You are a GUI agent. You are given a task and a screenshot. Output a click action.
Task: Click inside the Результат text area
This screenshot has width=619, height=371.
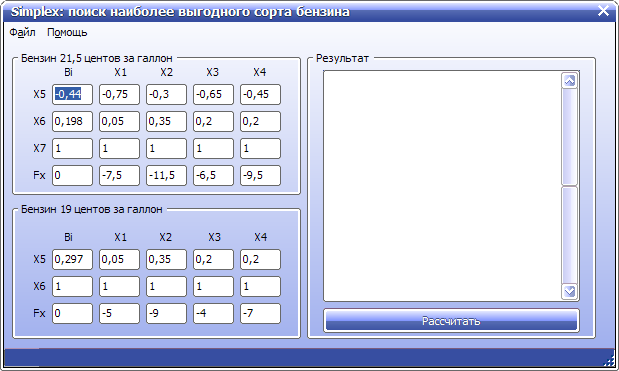[442, 186]
